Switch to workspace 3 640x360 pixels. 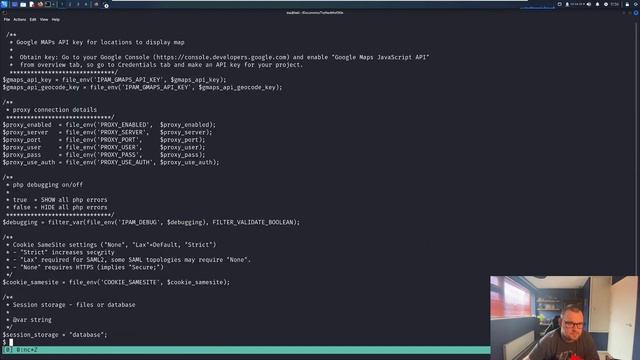coord(78,4)
